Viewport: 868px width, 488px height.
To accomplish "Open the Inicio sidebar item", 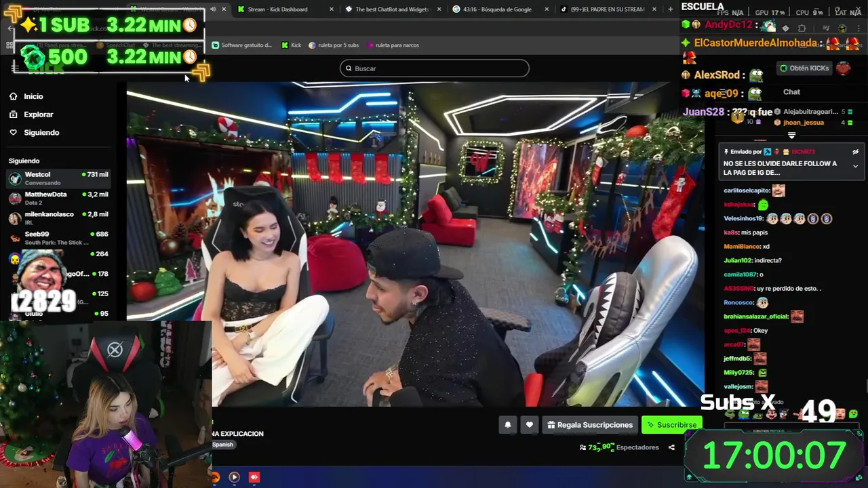I will click(x=33, y=96).
